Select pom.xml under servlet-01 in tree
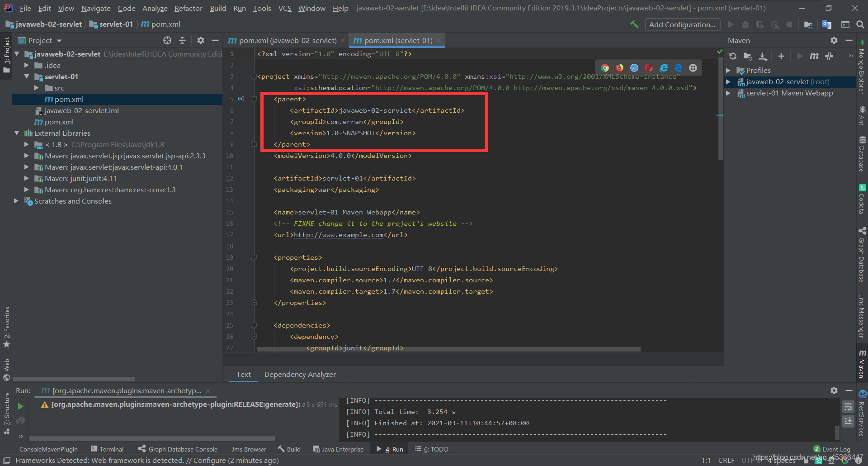The width and height of the screenshot is (868, 466). tap(69, 99)
